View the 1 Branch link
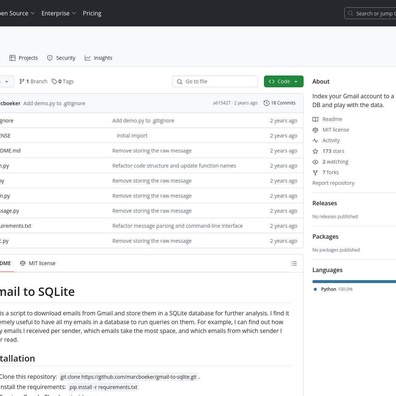396x396 pixels. (x=33, y=81)
